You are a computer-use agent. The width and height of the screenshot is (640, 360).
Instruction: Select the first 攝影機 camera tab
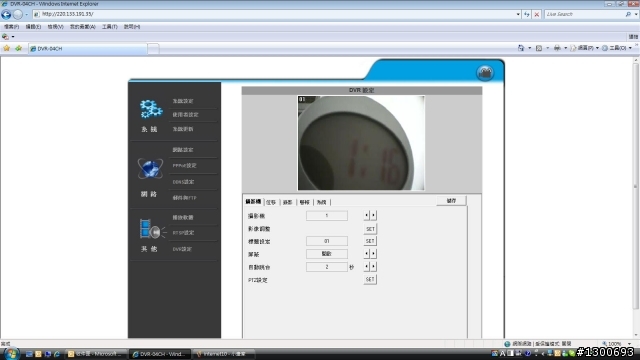[x=253, y=202]
